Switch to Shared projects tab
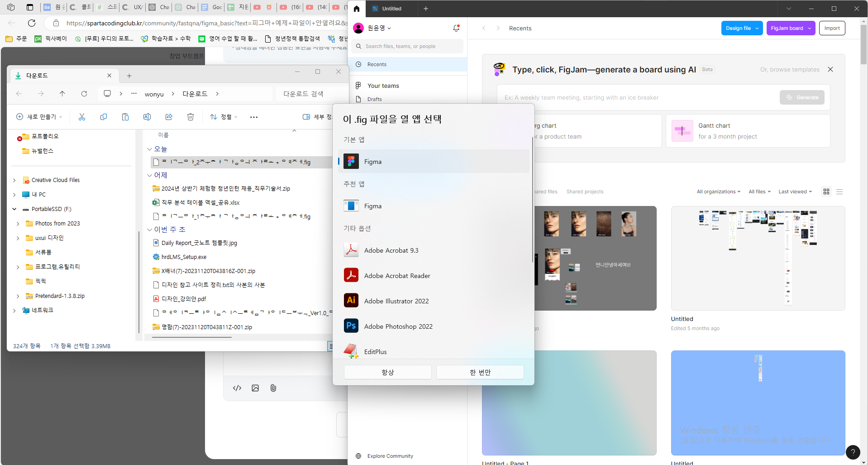 click(585, 192)
